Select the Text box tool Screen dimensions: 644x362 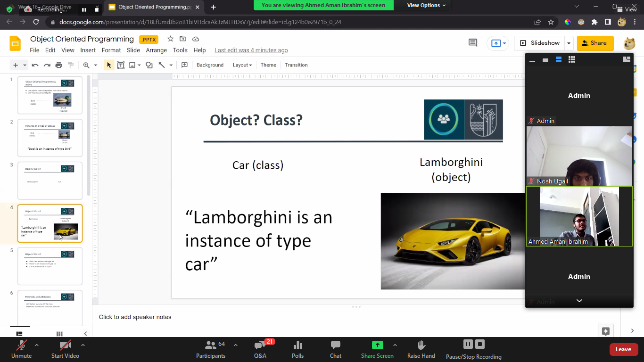121,65
